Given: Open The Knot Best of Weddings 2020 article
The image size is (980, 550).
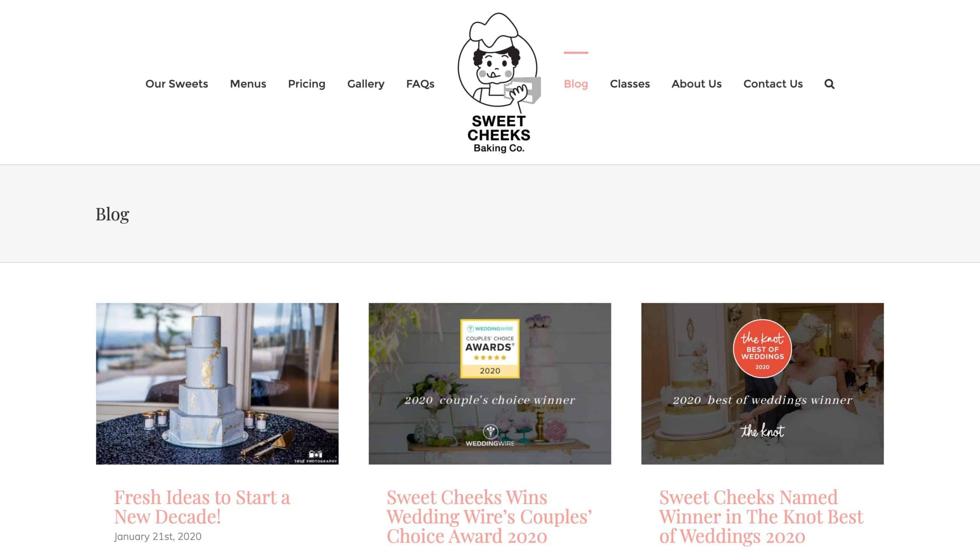Looking at the screenshot, I should point(761,517).
